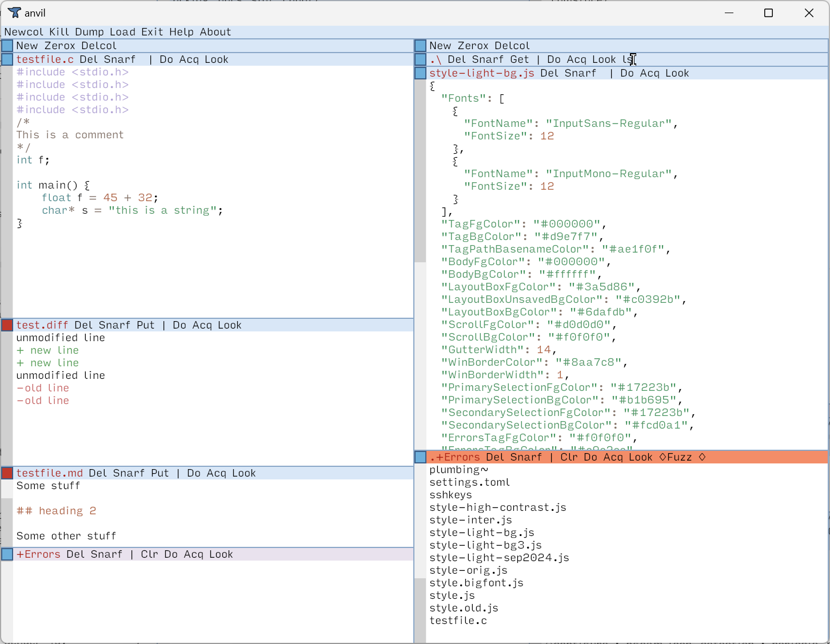Click Clr in the left +Errors tag
The height and width of the screenshot is (644, 830).
pyautogui.click(x=149, y=554)
